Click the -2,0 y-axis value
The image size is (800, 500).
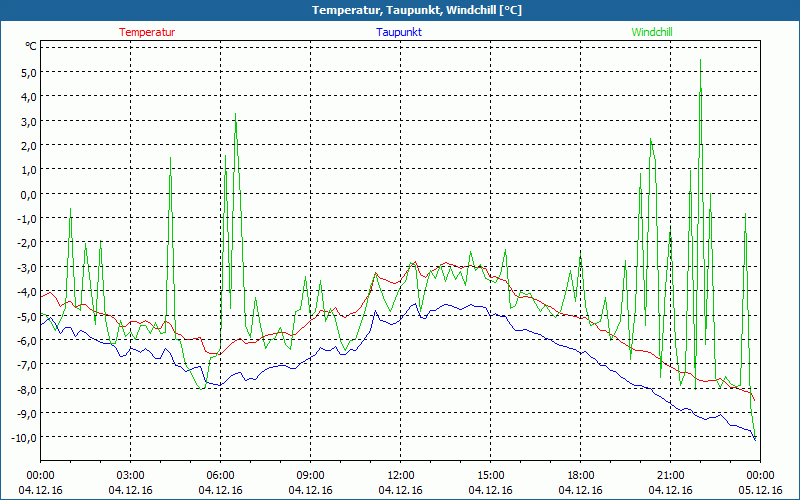(x=27, y=242)
